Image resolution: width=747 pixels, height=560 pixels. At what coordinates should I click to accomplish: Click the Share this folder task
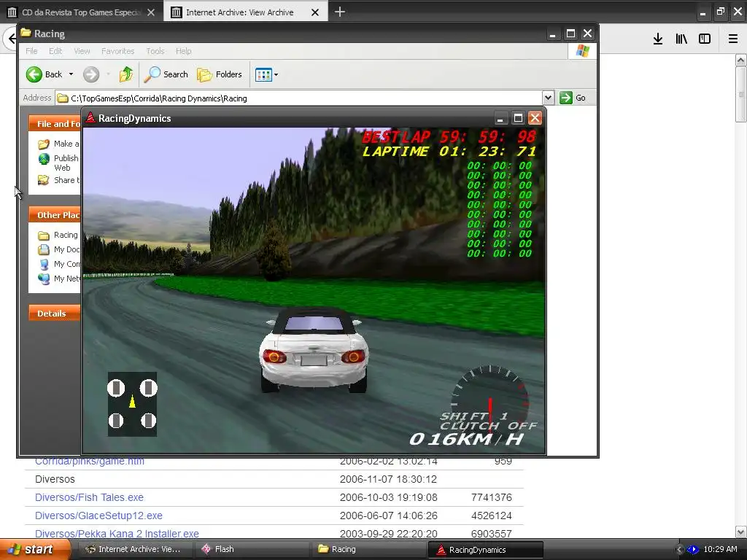point(58,180)
